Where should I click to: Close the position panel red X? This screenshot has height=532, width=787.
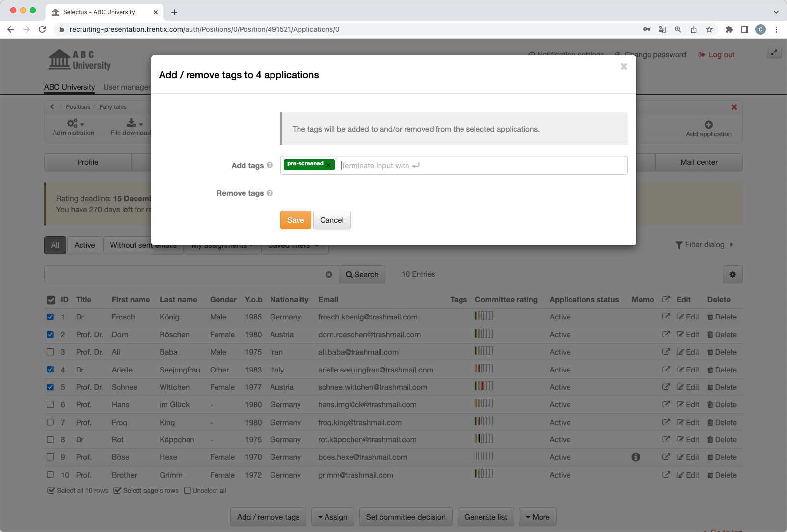[734, 107]
